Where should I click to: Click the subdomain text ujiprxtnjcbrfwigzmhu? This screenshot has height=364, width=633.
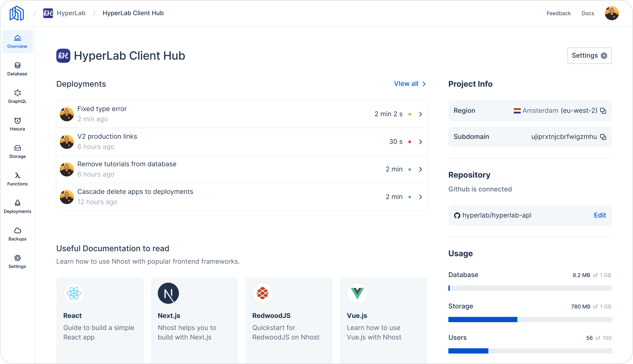(564, 137)
